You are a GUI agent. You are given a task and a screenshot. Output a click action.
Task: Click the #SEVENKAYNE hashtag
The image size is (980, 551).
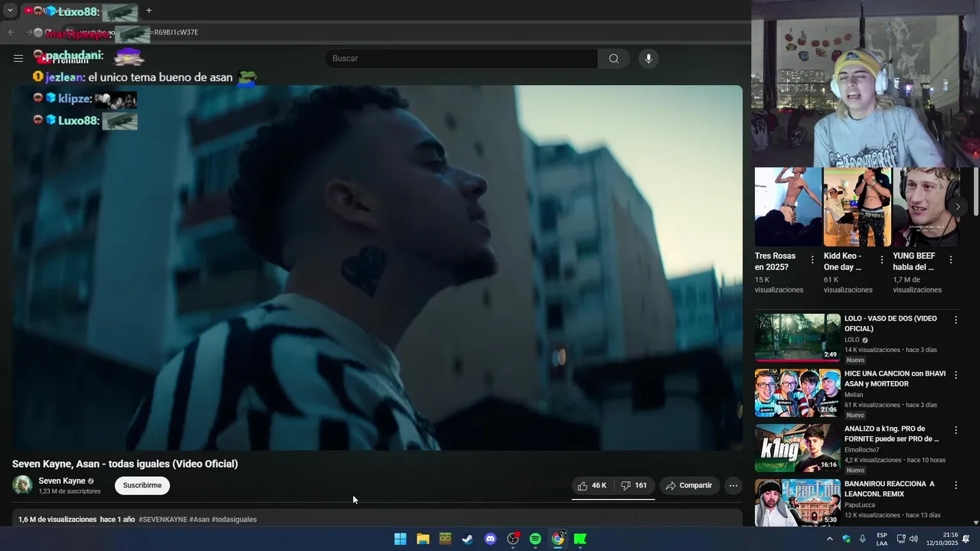(x=162, y=520)
